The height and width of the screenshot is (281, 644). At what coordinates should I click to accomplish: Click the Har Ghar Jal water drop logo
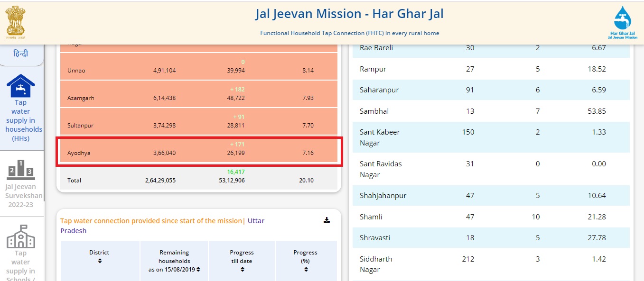coord(623,22)
